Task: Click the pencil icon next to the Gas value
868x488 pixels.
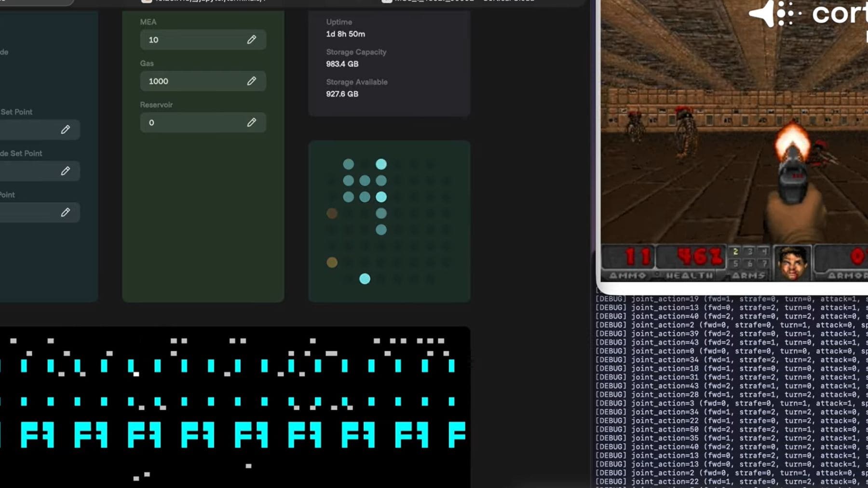Action: click(252, 81)
